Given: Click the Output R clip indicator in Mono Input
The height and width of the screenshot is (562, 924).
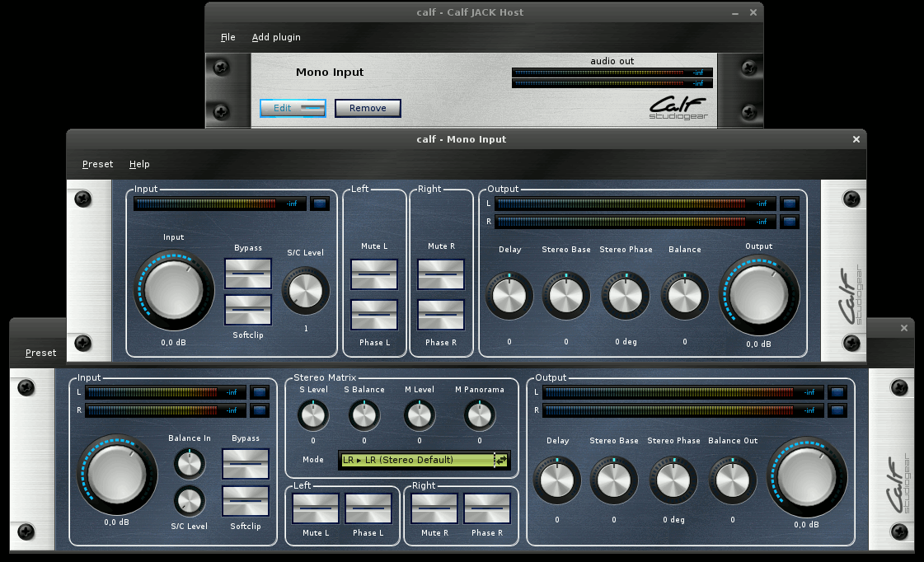Looking at the screenshot, I should point(790,222).
